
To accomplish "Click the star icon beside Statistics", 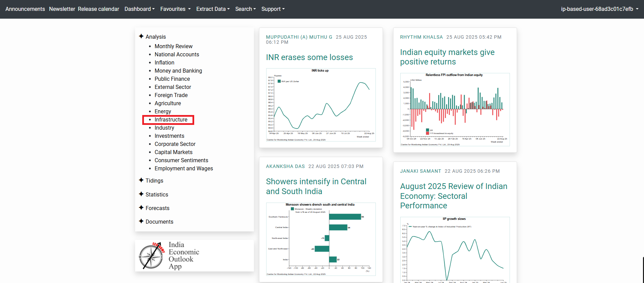I will point(141,194).
